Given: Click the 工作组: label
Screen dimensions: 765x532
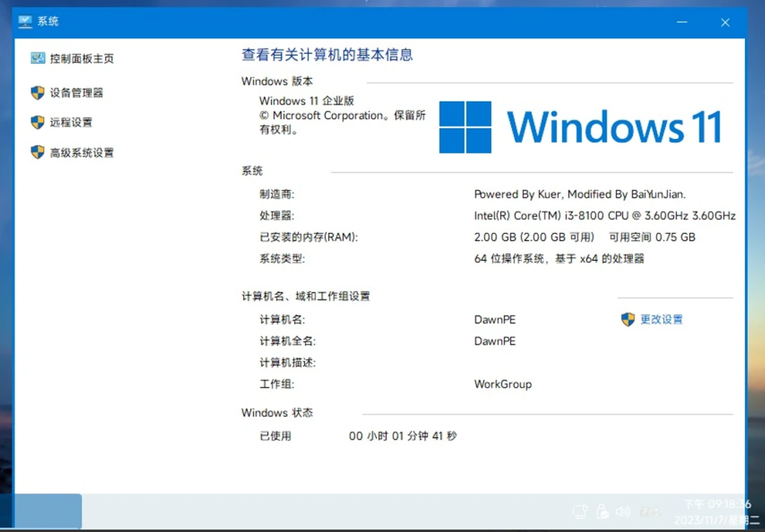Looking at the screenshot, I should pos(276,384).
